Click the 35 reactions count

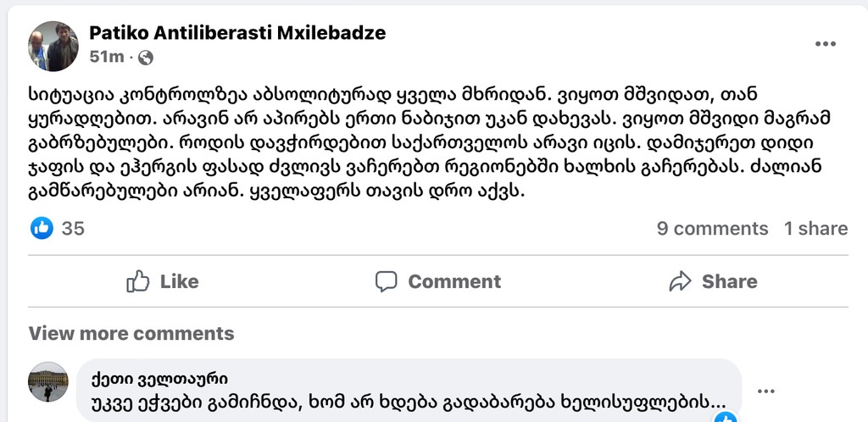tap(73, 229)
